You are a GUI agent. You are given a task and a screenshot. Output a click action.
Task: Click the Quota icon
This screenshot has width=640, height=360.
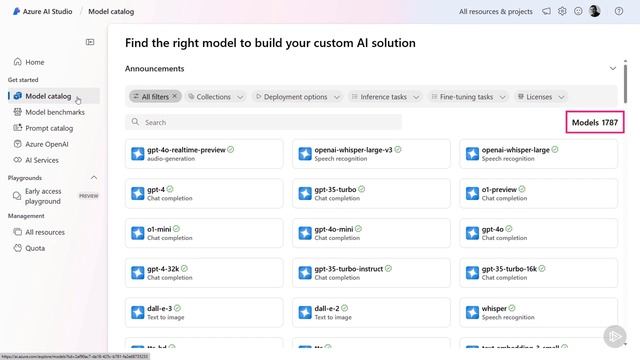pos(18,248)
